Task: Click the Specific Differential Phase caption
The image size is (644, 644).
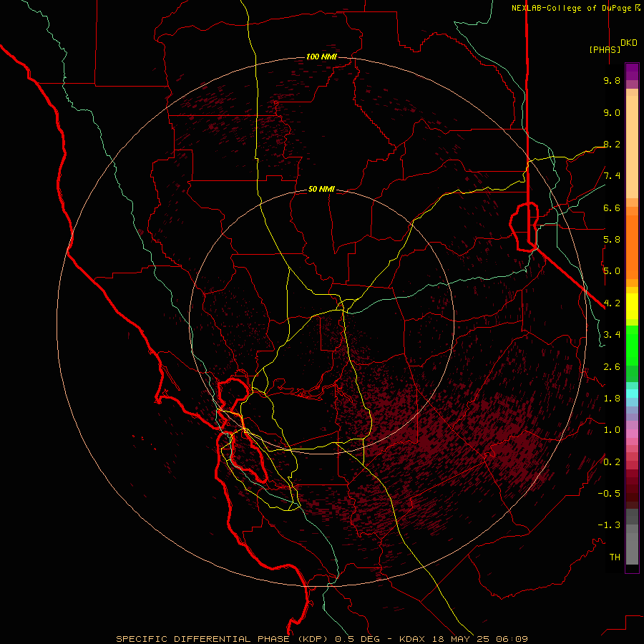Action: tap(321, 639)
